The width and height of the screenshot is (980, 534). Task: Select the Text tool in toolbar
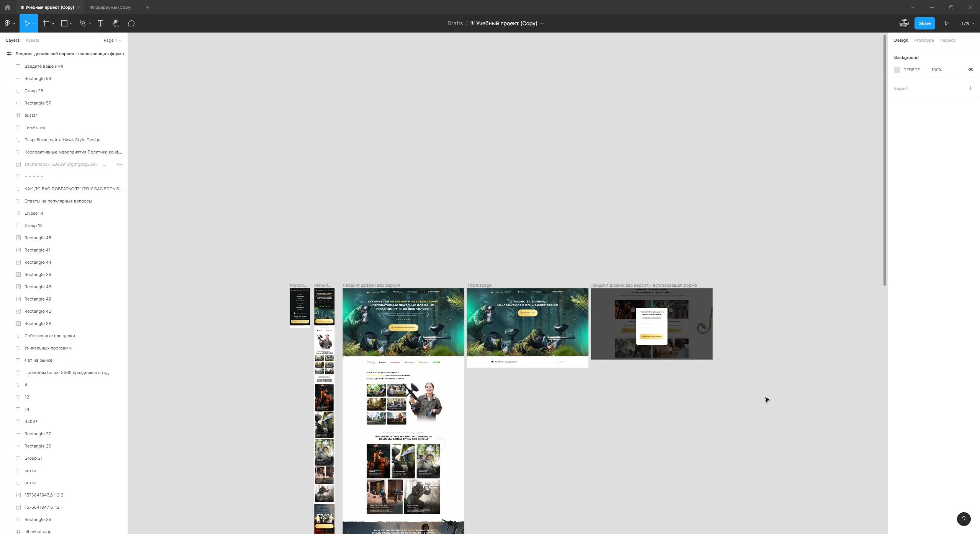(x=101, y=23)
